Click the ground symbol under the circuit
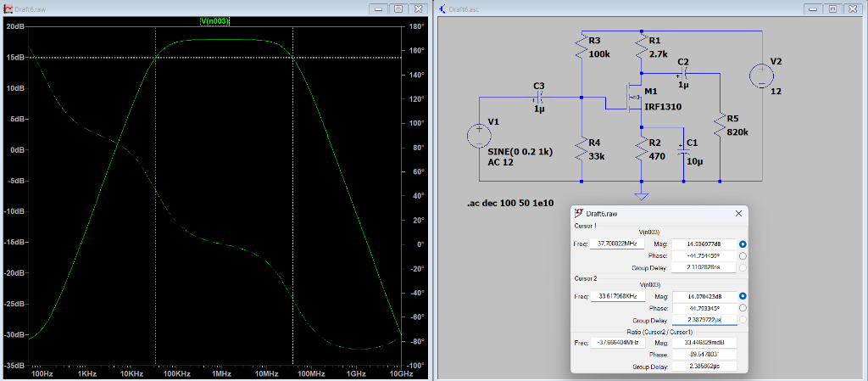This screenshot has width=868, height=381. (x=642, y=197)
